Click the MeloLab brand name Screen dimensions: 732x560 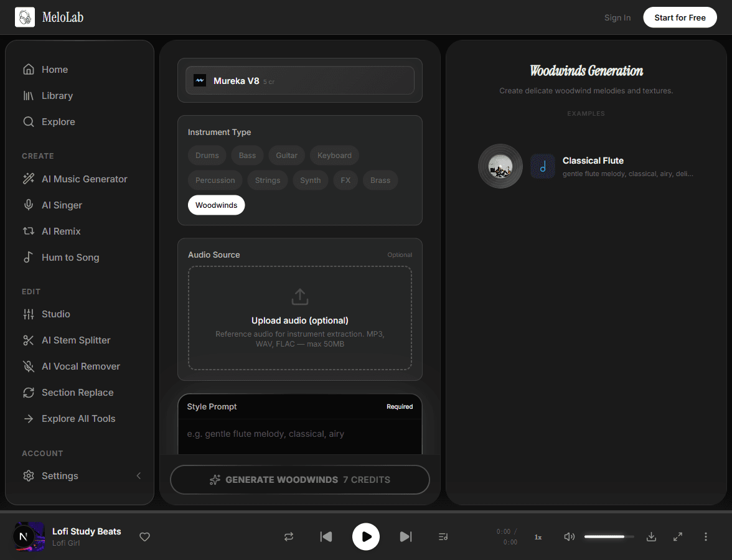(x=62, y=17)
